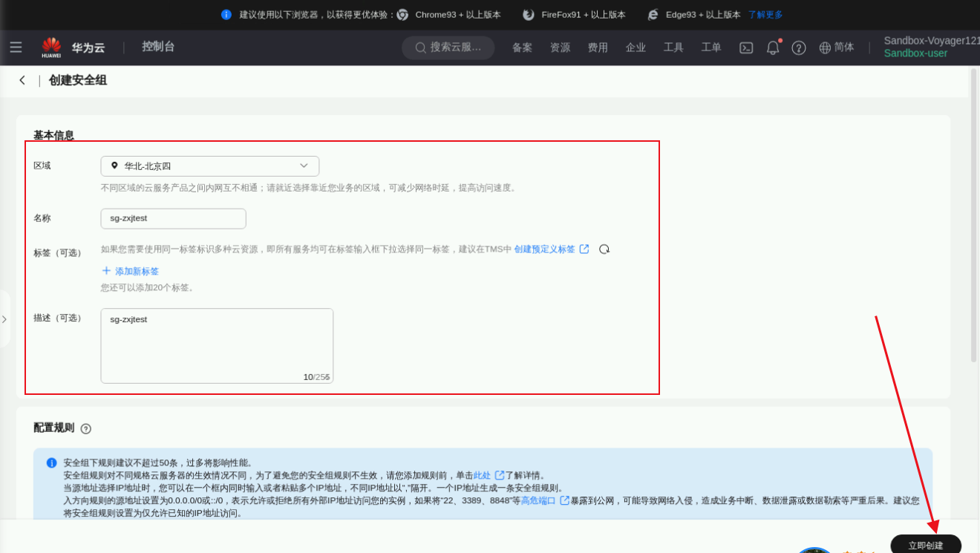Click the info icon in top banner
Viewport: 980px width, 553px height.
pyautogui.click(x=226, y=15)
